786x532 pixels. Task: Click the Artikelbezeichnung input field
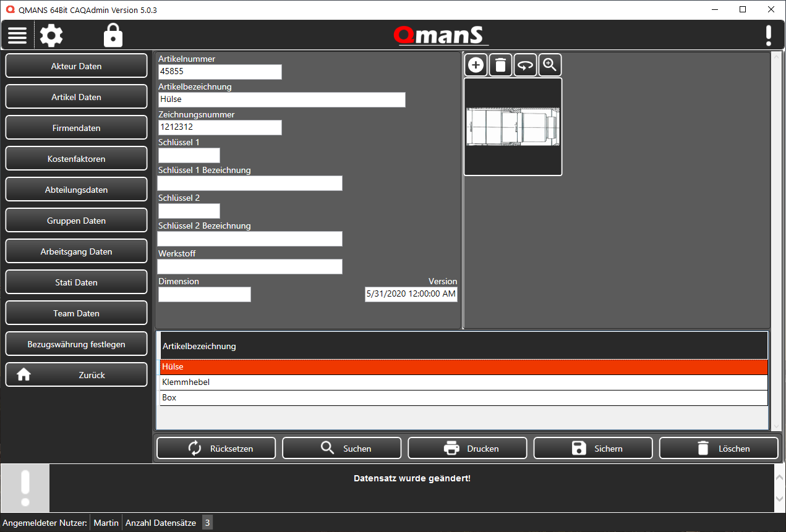click(x=282, y=99)
